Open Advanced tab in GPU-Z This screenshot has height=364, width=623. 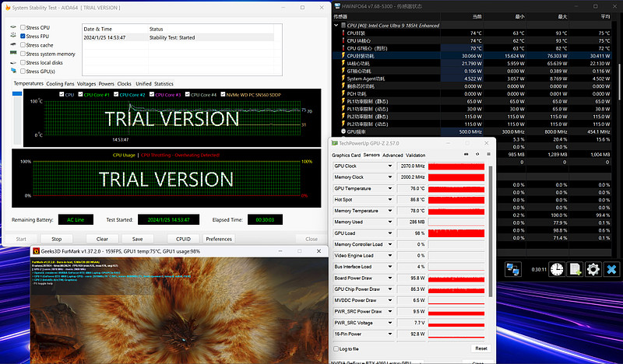(x=392, y=156)
